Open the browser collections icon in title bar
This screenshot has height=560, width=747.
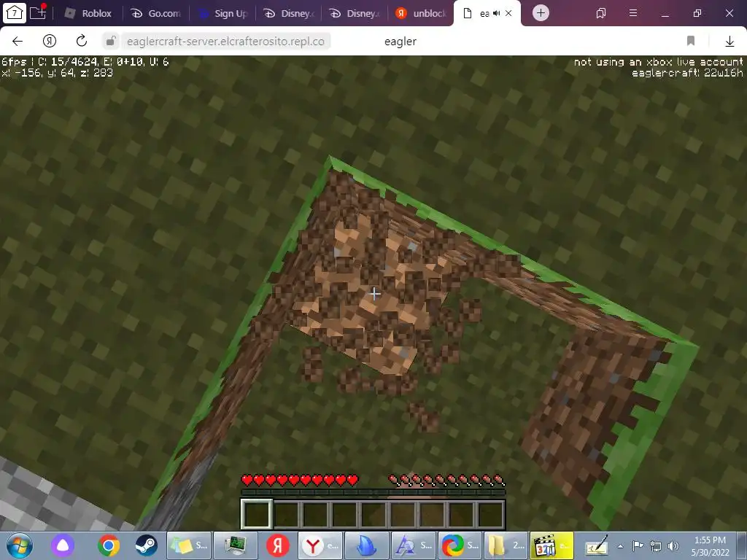601,13
